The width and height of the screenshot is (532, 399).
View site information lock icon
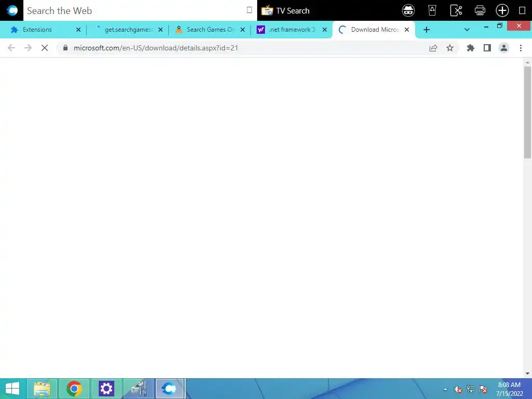[65, 48]
